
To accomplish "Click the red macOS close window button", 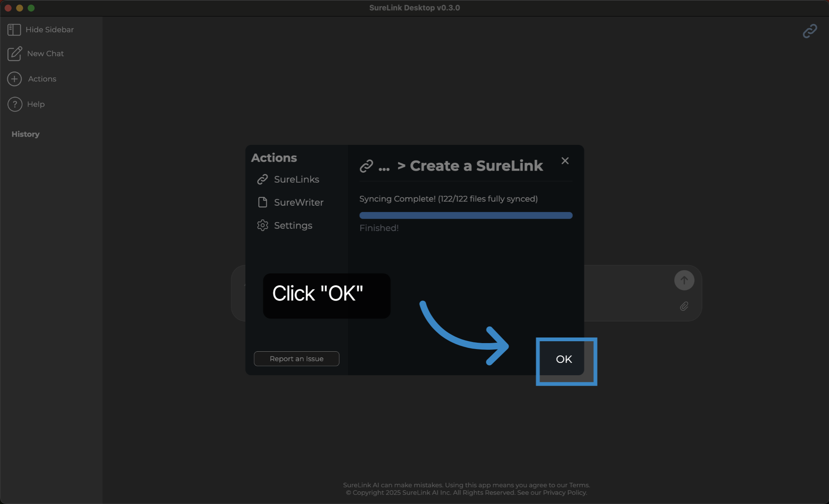I will point(8,8).
